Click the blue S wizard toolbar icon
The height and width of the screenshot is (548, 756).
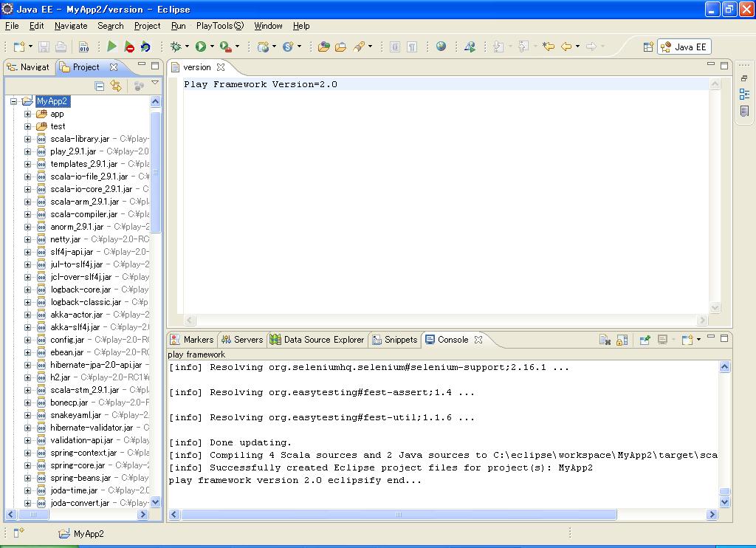(288, 47)
